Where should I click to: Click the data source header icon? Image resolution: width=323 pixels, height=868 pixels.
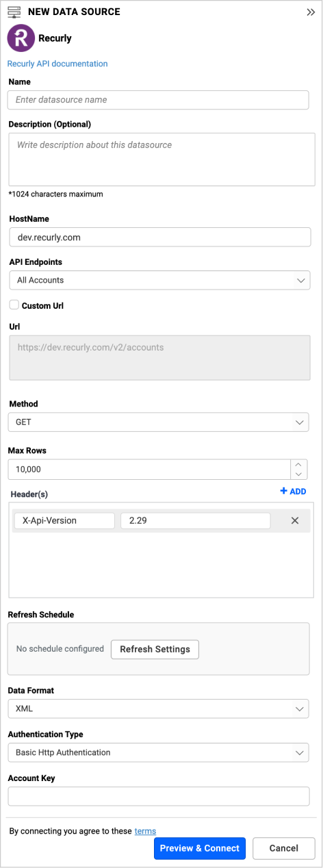[x=14, y=12]
